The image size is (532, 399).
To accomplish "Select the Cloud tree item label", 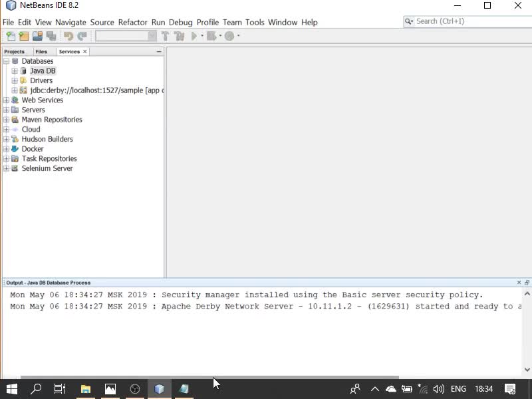I will 31,129.
